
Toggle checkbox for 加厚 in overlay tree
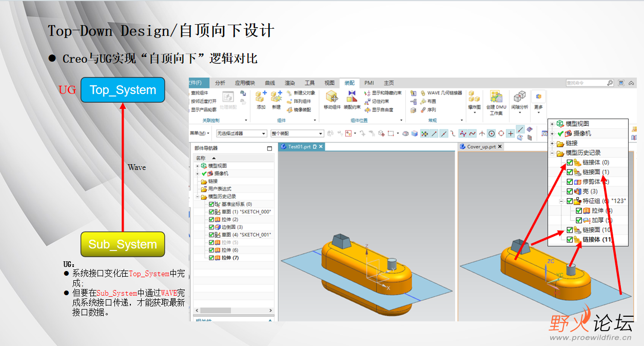579,220
